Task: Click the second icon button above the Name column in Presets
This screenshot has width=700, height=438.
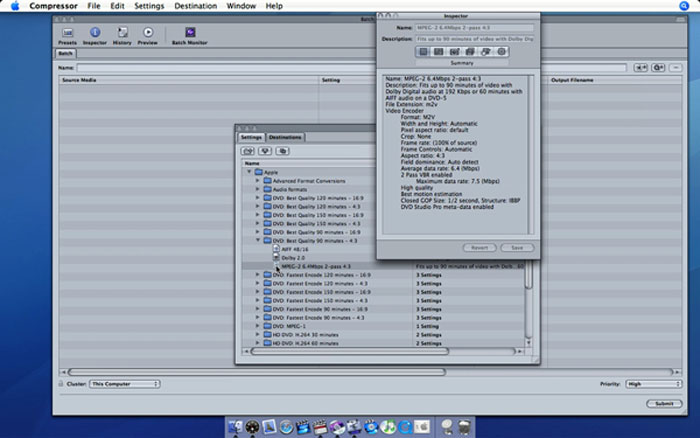Action: click(x=265, y=151)
